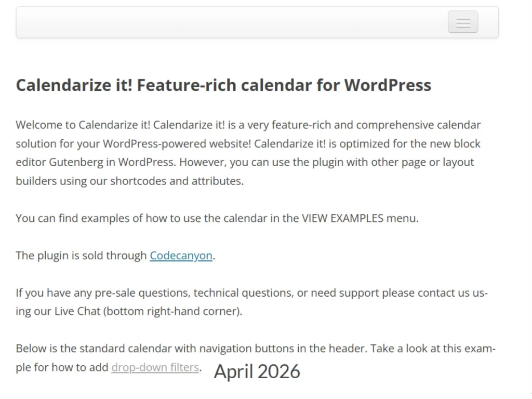Click the Live Chat mention paragraph

[249, 301]
